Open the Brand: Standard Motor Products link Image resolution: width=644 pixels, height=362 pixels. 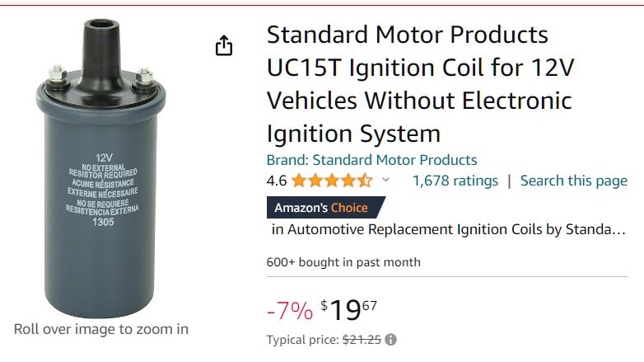371,160
